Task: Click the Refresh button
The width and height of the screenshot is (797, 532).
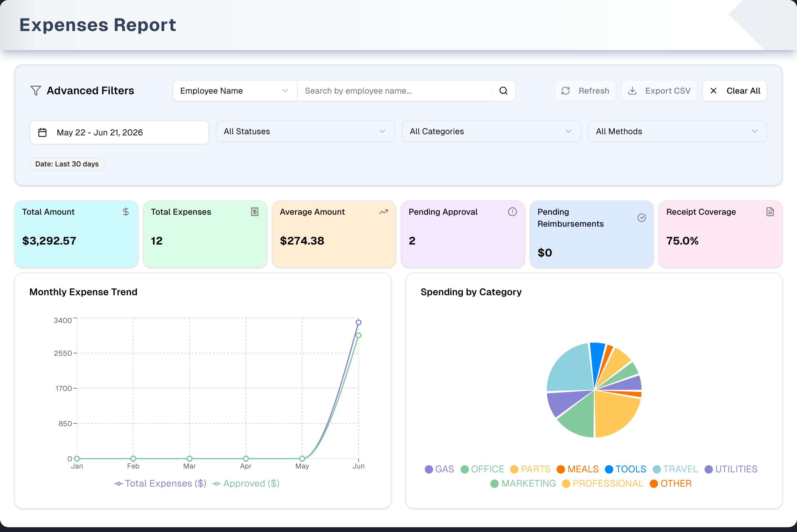Action: 585,91
